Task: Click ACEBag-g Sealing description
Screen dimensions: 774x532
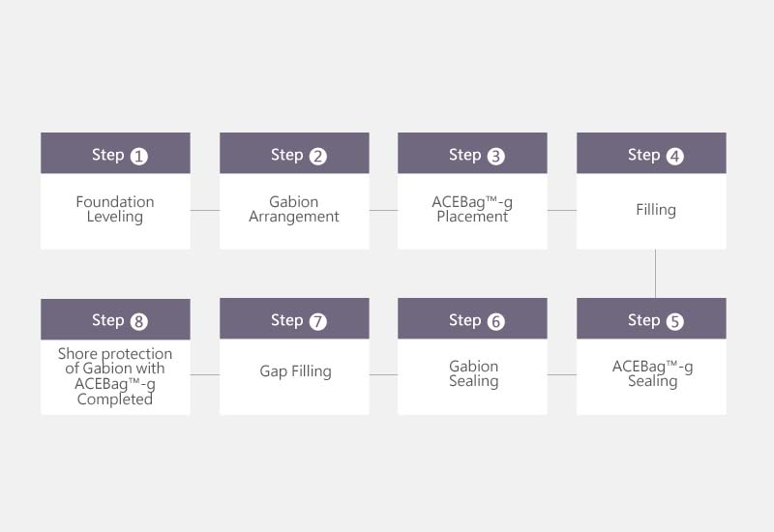Action: (x=652, y=373)
